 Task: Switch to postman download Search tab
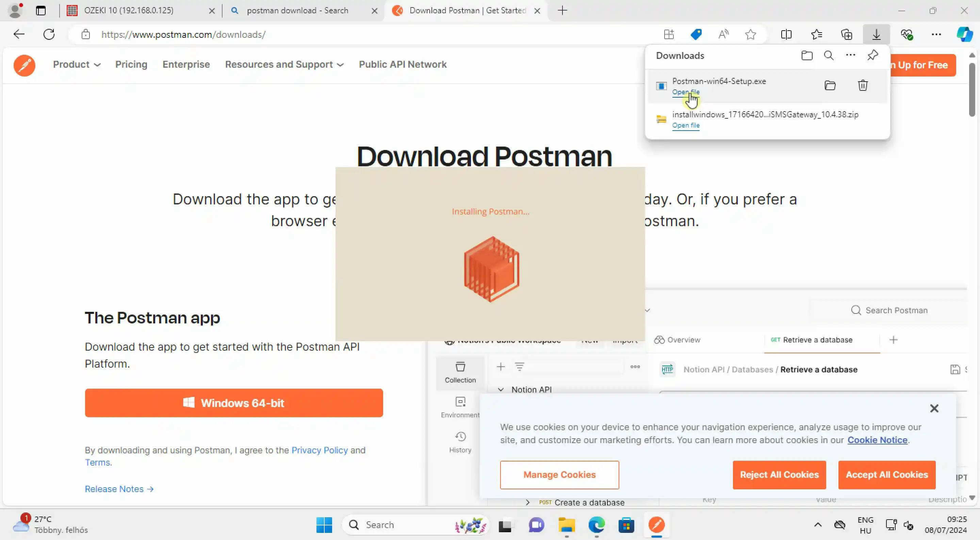(304, 11)
